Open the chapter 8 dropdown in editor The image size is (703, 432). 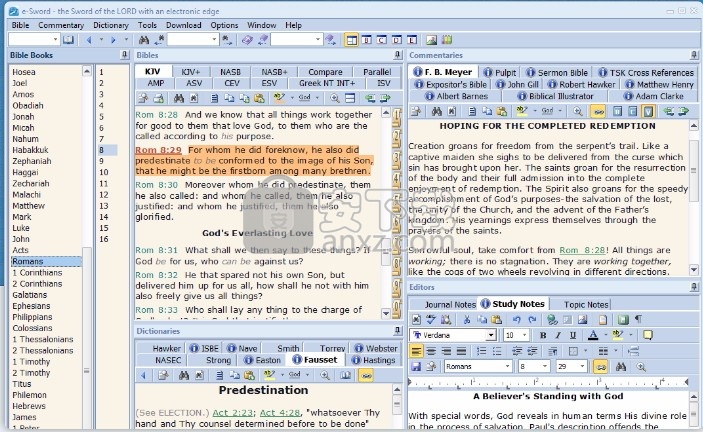pos(545,367)
